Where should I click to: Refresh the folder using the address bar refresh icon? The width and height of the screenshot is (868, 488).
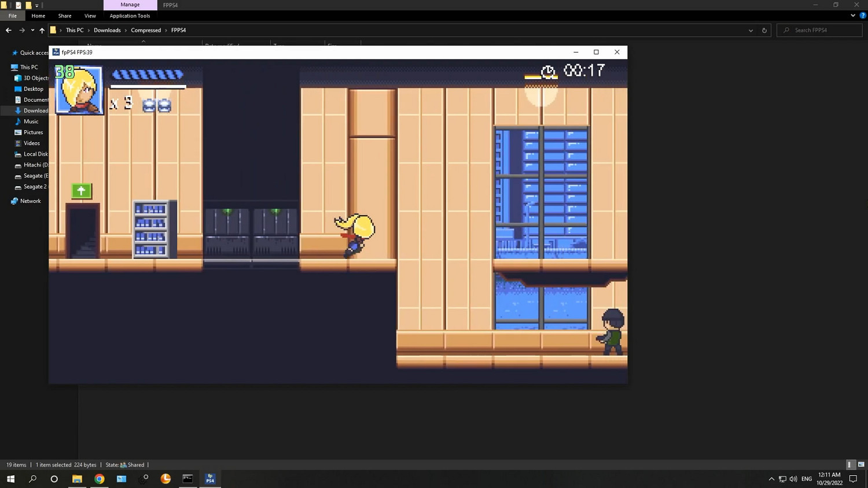764,30
